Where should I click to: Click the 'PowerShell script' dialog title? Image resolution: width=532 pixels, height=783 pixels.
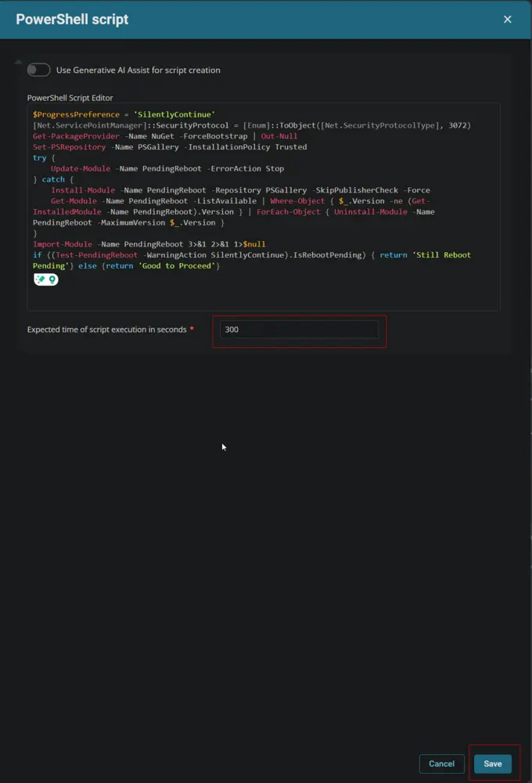coord(72,20)
